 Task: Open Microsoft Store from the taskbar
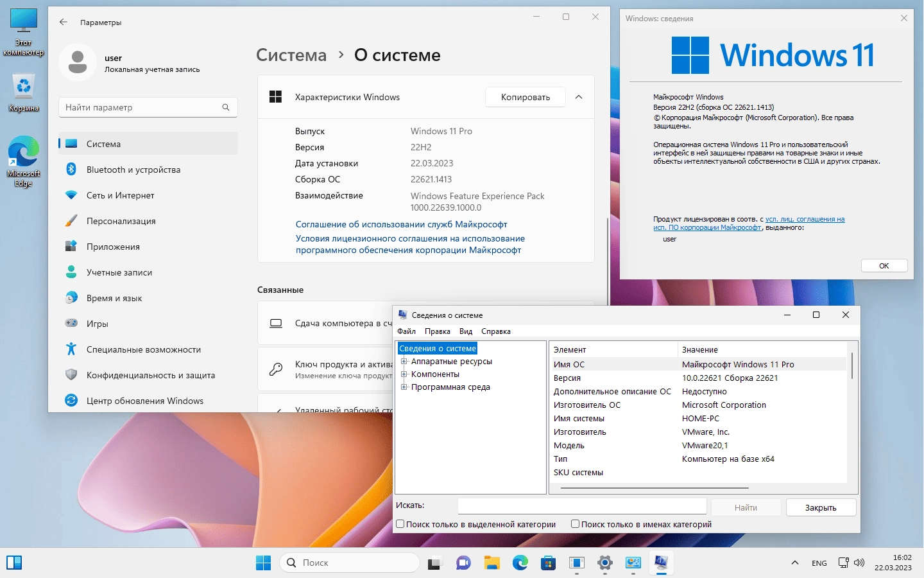click(x=548, y=563)
